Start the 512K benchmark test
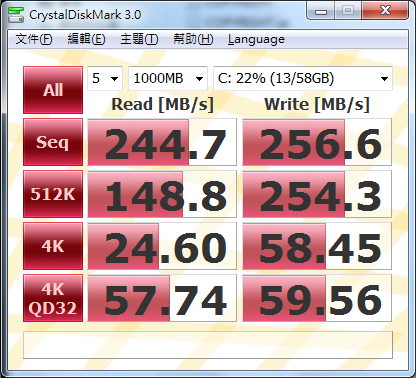416x378 pixels. (x=53, y=194)
